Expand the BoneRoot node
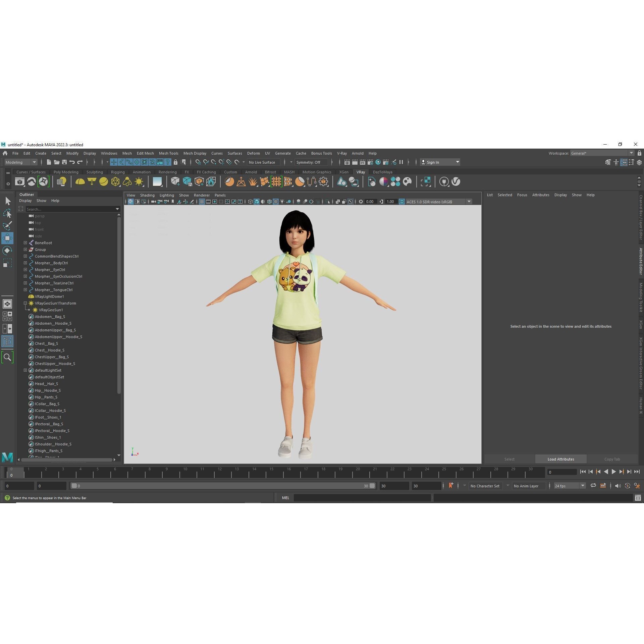 [25, 243]
